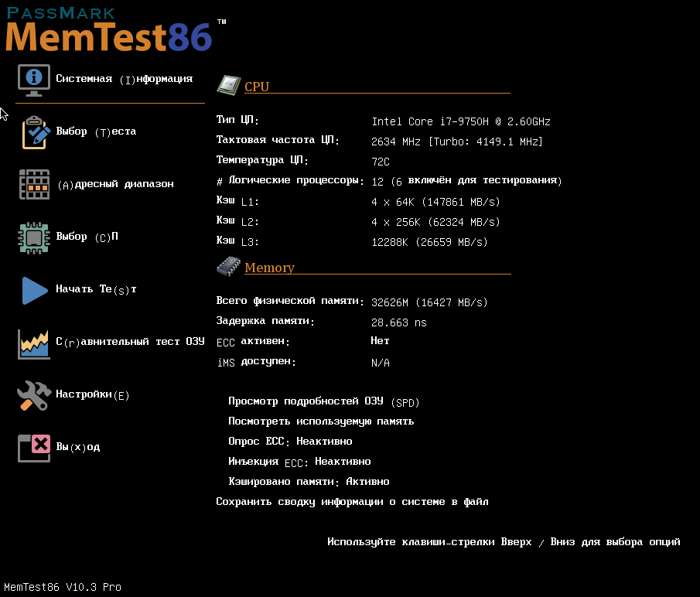Click 'Температура ЦП:' label
The height and width of the screenshot is (597, 700).
(x=262, y=160)
